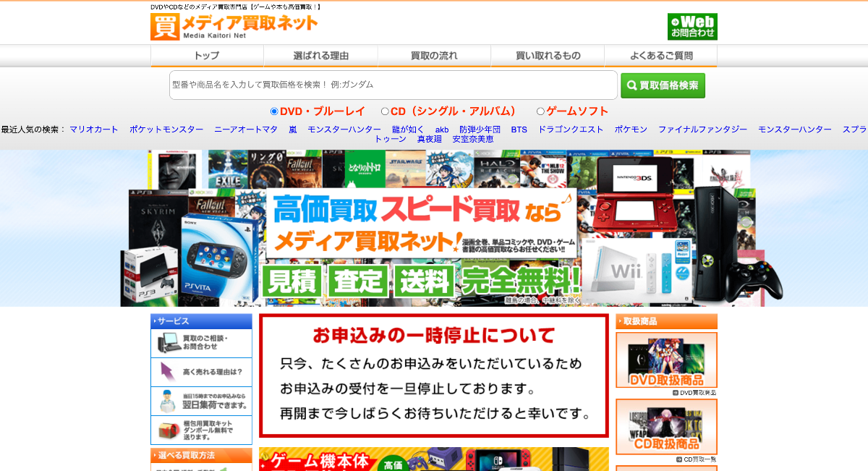
Task: Search popular term ポケットモンスター
Action: point(166,130)
